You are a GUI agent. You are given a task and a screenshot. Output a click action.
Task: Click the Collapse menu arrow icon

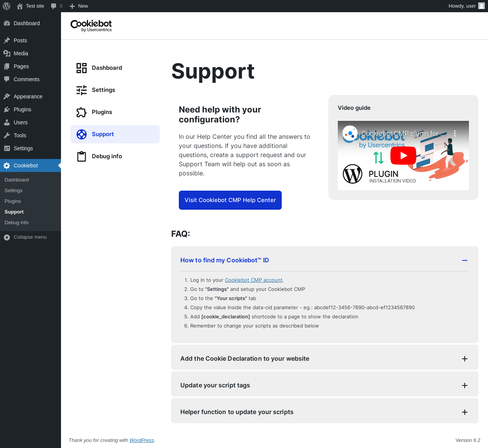(x=7, y=237)
